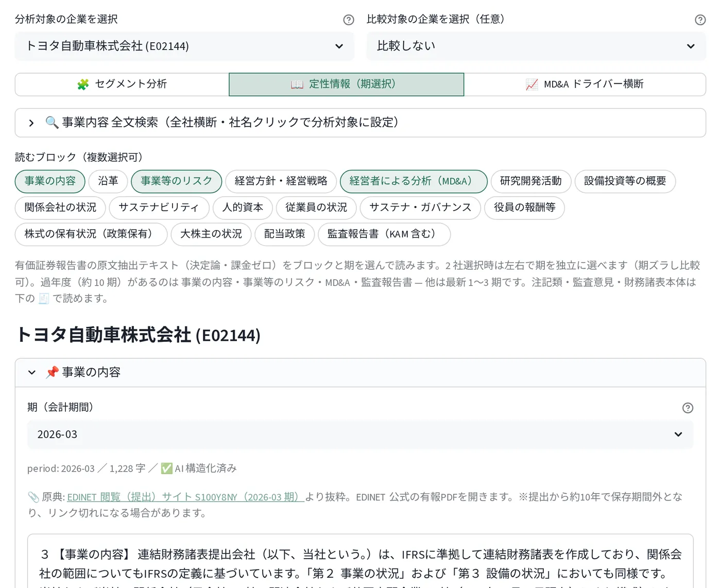This screenshot has height=588, width=721.
Task: Select 監査報告書(KAM 含む) chip
Action: point(384,234)
